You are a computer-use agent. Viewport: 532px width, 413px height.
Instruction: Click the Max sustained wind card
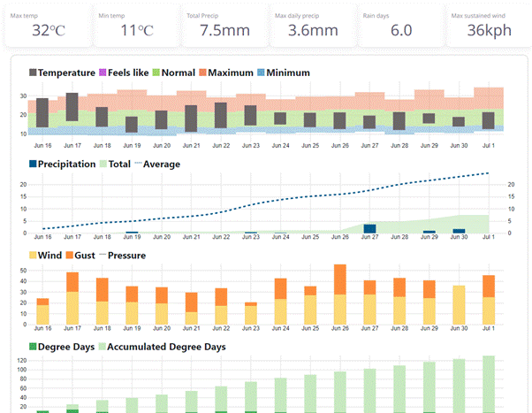coord(485,24)
